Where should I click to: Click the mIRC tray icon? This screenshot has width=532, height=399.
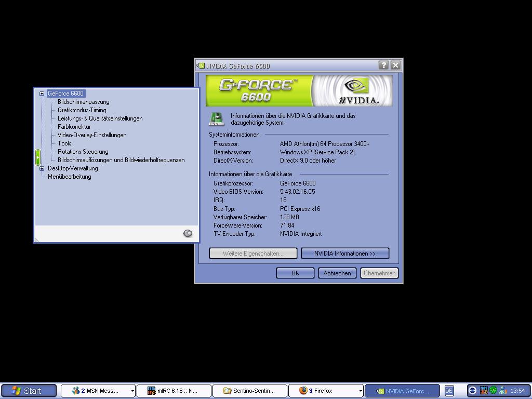pyautogui.click(x=484, y=391)
